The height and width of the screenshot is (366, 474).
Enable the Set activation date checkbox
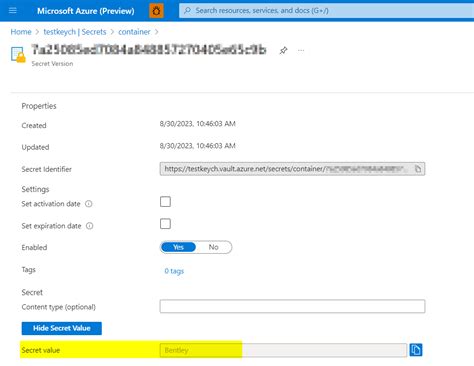click(165, 202)
